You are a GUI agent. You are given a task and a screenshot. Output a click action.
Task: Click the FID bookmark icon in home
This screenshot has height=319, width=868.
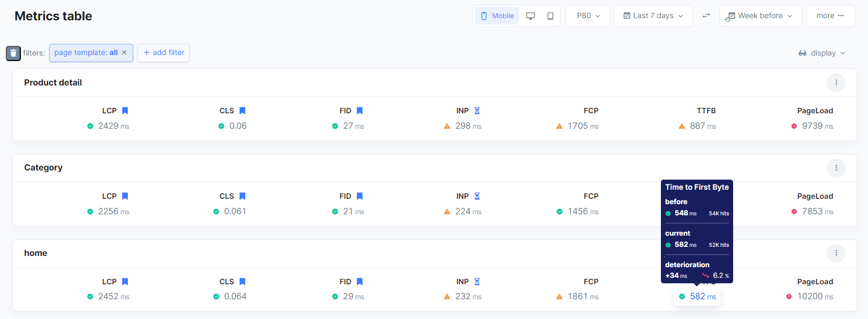pos(360,282)
